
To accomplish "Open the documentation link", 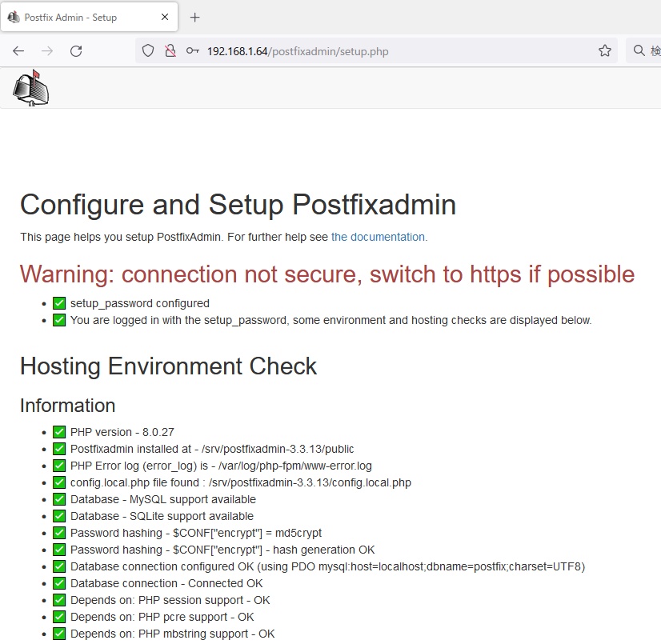I will pyautogui.click(x=379, y=237).
